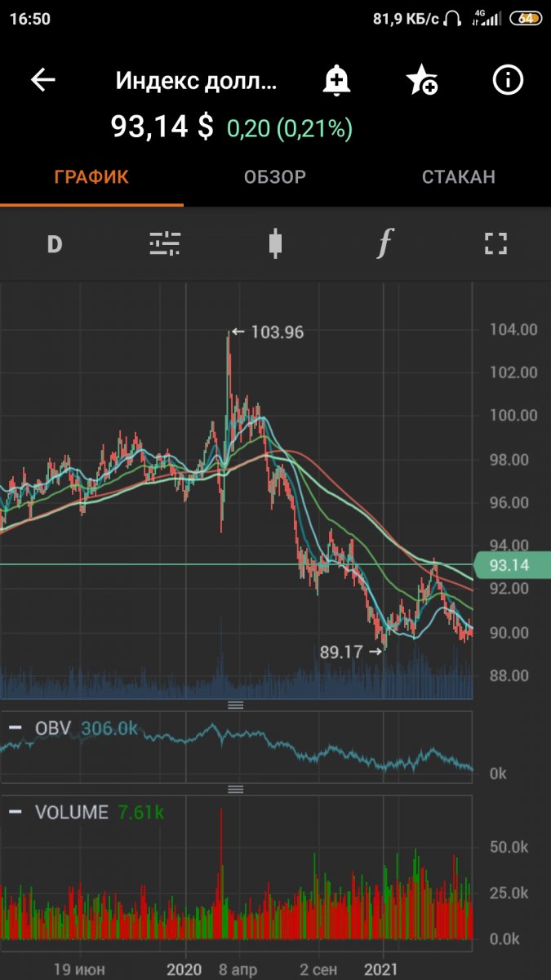551x980 pixels.
Task: Select the ГРАФИК tab
Action: click(x=91, y=177)
